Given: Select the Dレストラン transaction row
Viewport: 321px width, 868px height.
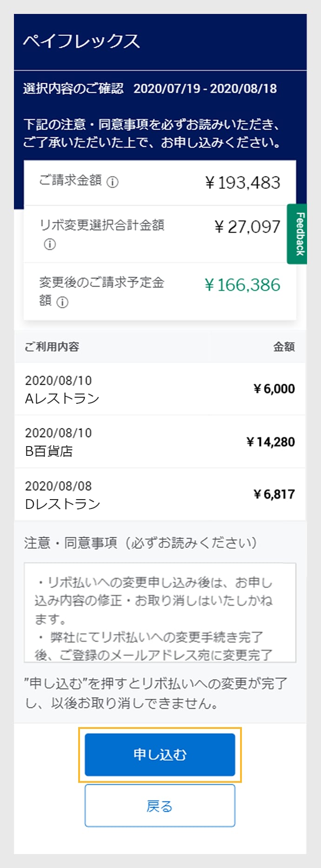Looking at the screenshot, I should click(x=160, y=494).
